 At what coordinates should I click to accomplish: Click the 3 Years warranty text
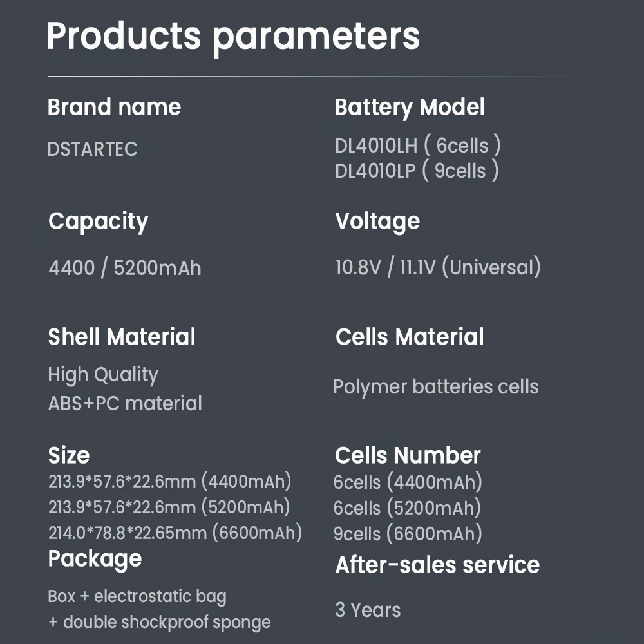[x=368, y=610]
